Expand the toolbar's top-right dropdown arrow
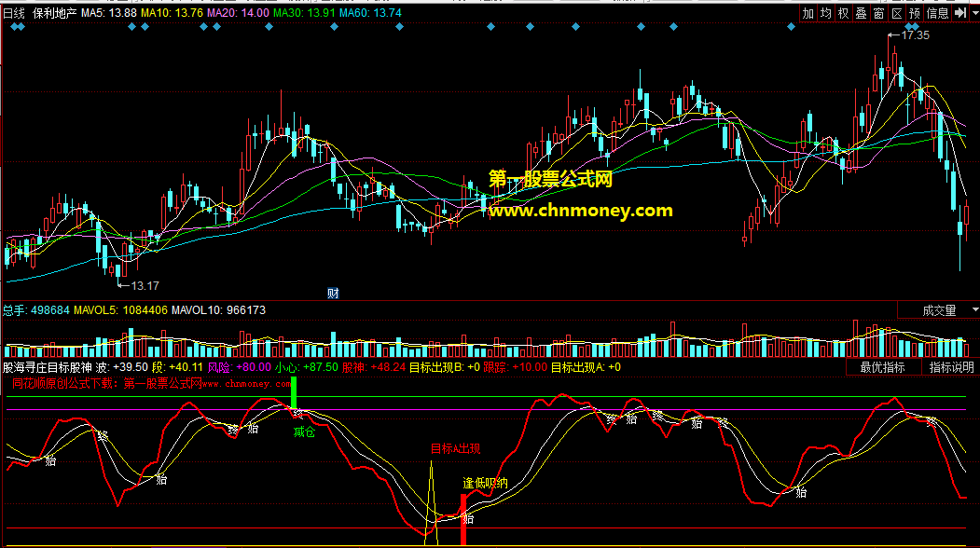Image resolution: width=980 pixels, height=548 pixels. [974, 13]
